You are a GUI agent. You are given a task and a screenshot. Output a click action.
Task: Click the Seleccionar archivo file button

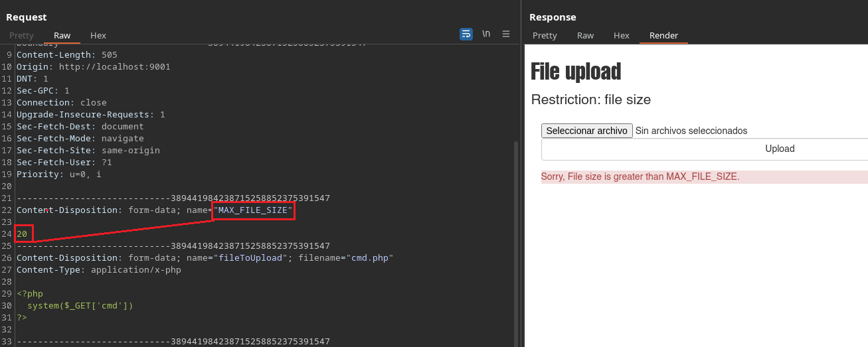coord(586,131)
